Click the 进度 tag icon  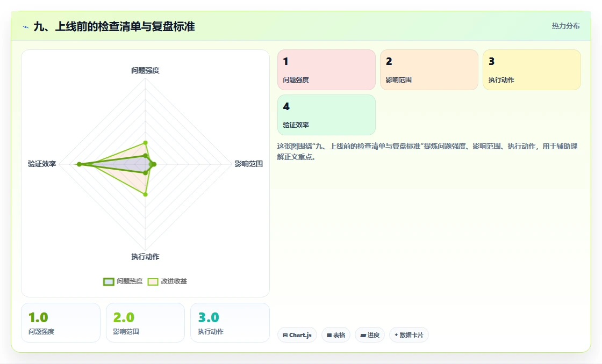tap(363, 335)
